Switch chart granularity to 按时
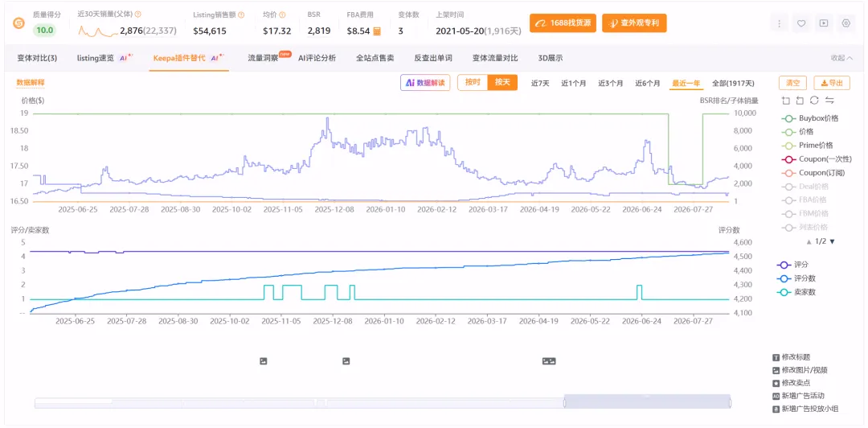Viewport: 868px width, 428px height. tap(473, 83)
